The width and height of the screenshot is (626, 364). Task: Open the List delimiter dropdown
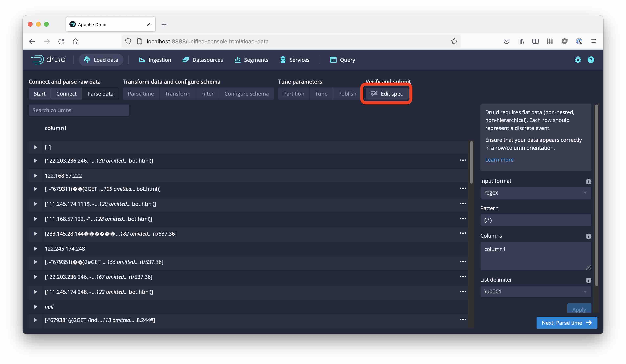click(x=535, y=291)
